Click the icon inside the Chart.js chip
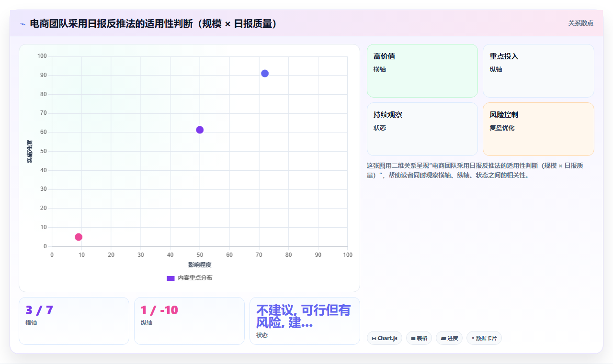613x364 pixels. click(x=374, y=338)
